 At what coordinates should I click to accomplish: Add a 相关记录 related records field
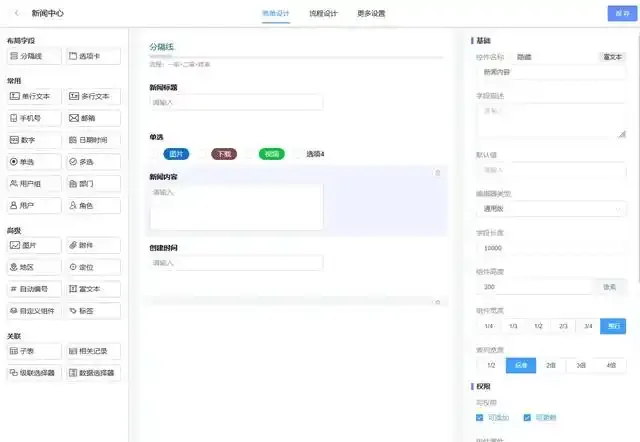pyautogui.click(x=93, y=351)
